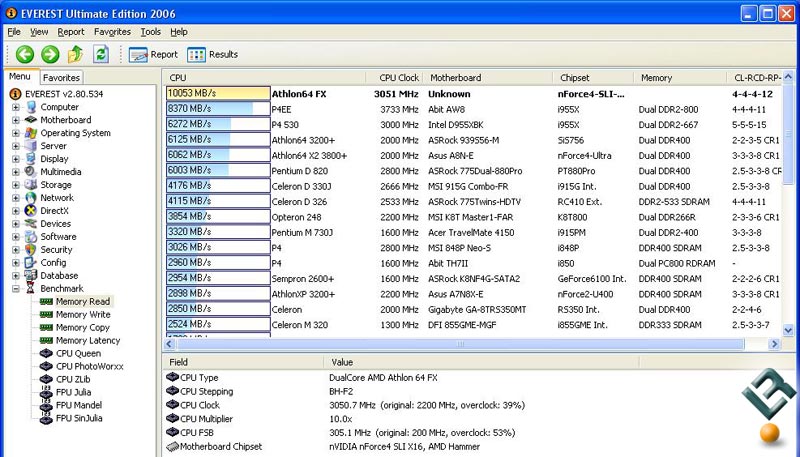
Task: Switch to the Favorites tab in sidebar
Action: [x=61, y=78]
